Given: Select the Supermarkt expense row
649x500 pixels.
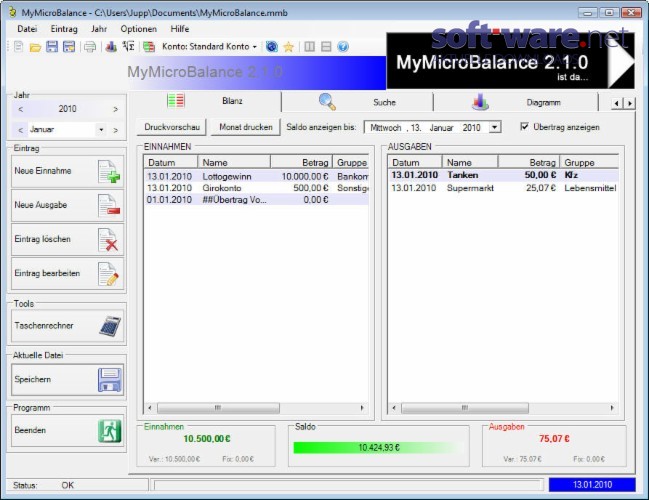Looking at the screenshot, I should pyautogui.click(x=503, y=188).
